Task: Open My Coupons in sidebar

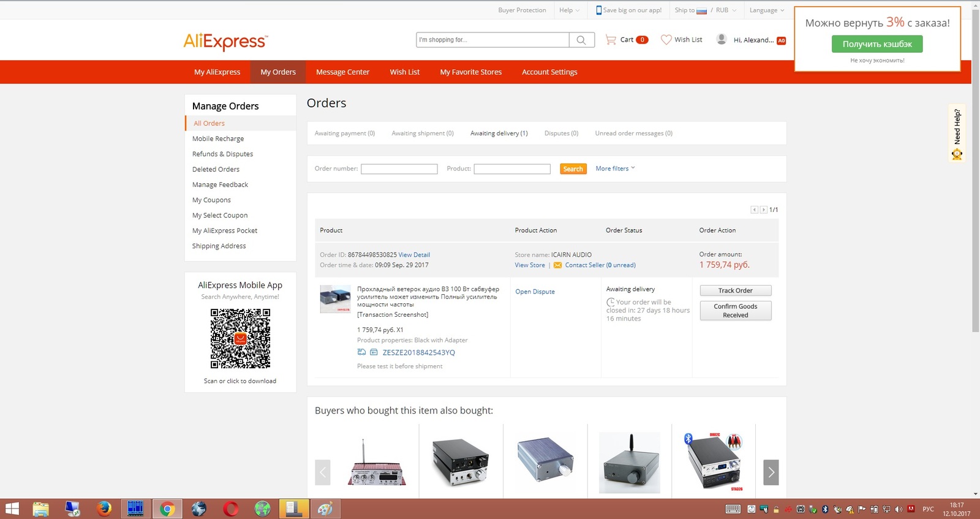Action: tap(211, 200)
